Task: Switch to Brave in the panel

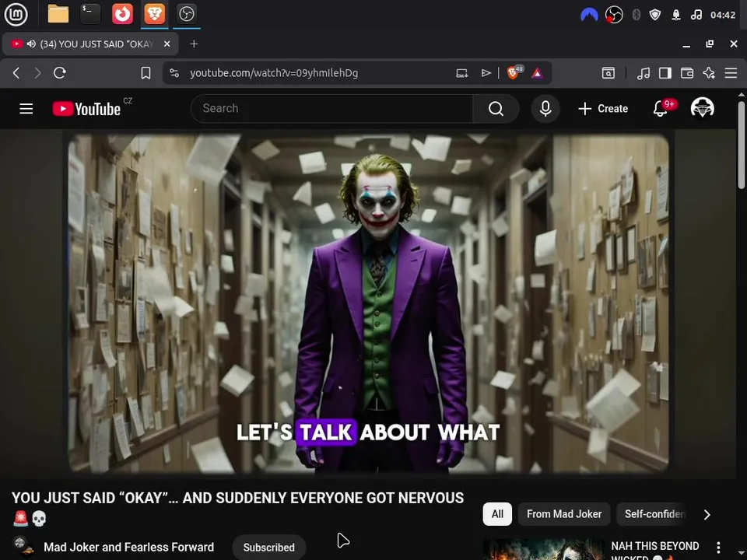Action: point(154,14)
